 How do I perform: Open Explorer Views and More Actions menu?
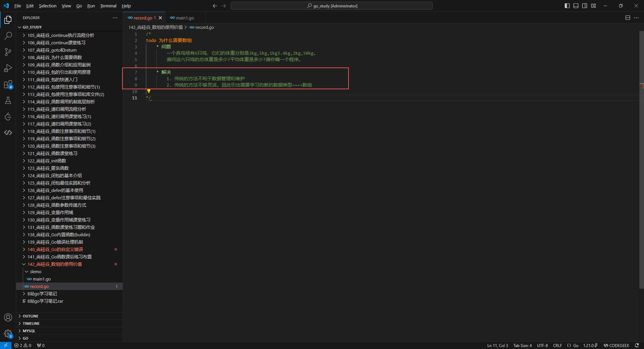(115, 18)
